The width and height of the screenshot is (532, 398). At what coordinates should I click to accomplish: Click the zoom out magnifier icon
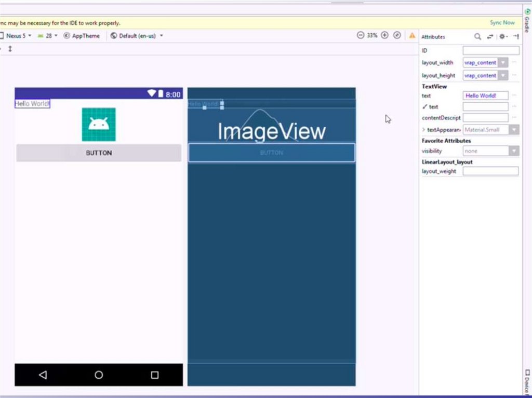[x=361, y=35]
